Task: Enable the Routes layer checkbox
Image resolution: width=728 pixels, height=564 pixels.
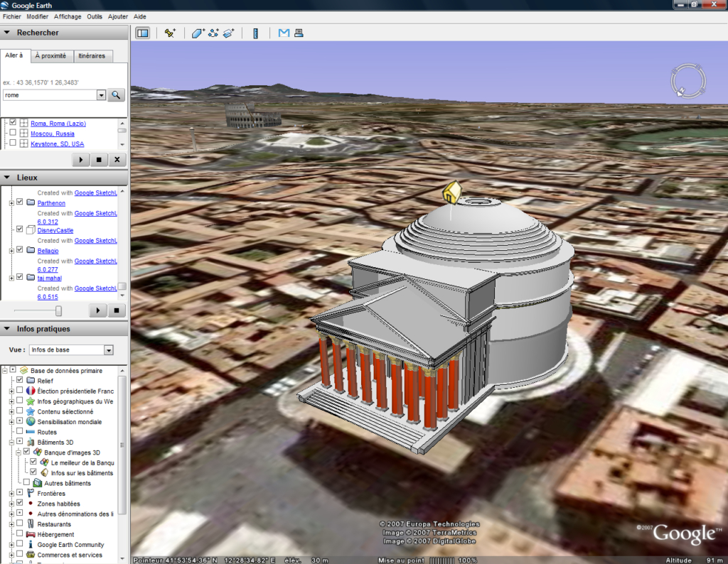Action: pos(19,431)
